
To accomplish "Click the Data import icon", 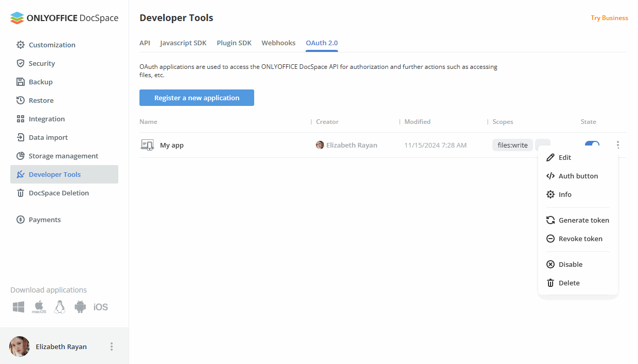I will click(x=21, y=137).
